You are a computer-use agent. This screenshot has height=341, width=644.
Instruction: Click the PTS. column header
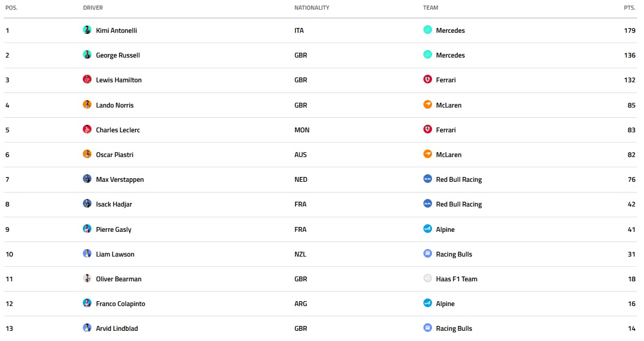[x=629, y=8]
